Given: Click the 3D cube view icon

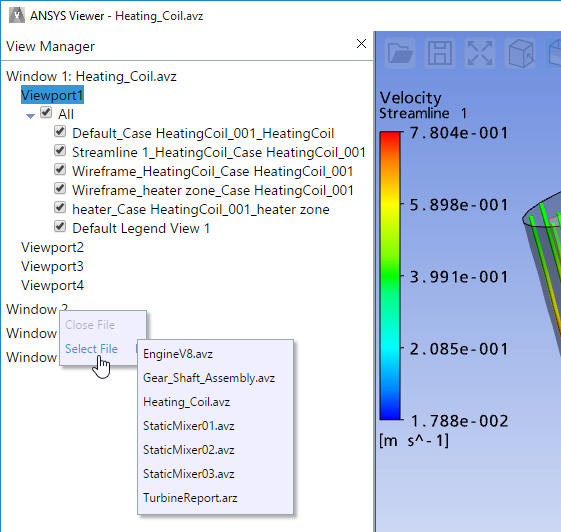Looking at the screenshot, I should (x=521, y=53).
